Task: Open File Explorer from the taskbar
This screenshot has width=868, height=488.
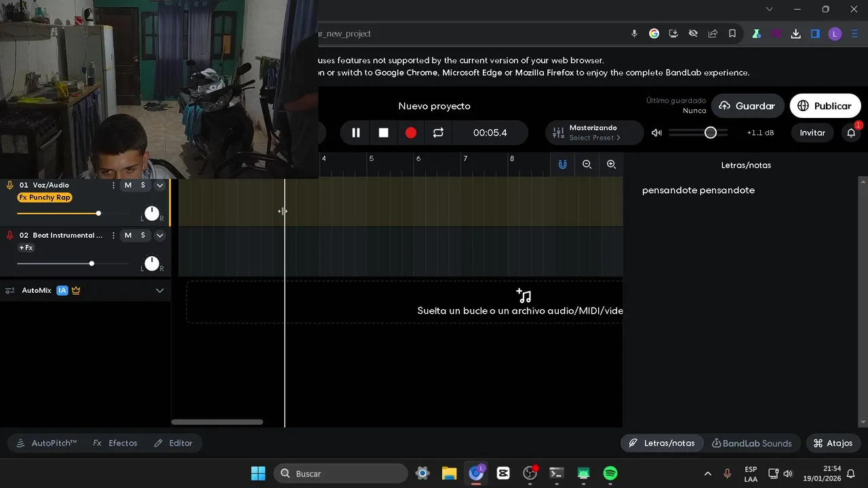Action: click(449, 473)
